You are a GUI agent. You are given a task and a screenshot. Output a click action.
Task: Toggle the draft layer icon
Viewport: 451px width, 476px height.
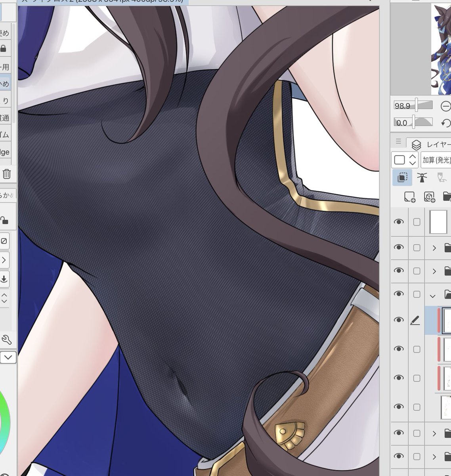[x=442, y=177]
